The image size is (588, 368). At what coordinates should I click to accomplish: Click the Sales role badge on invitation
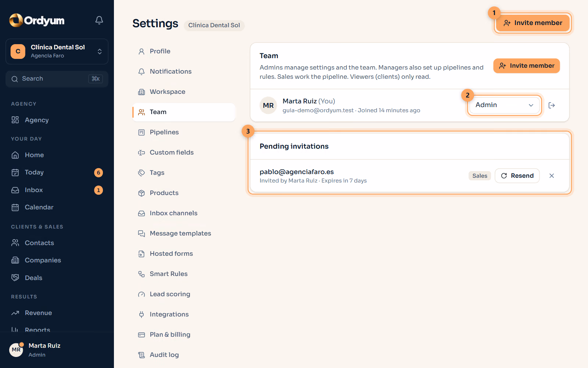(480, 176)
